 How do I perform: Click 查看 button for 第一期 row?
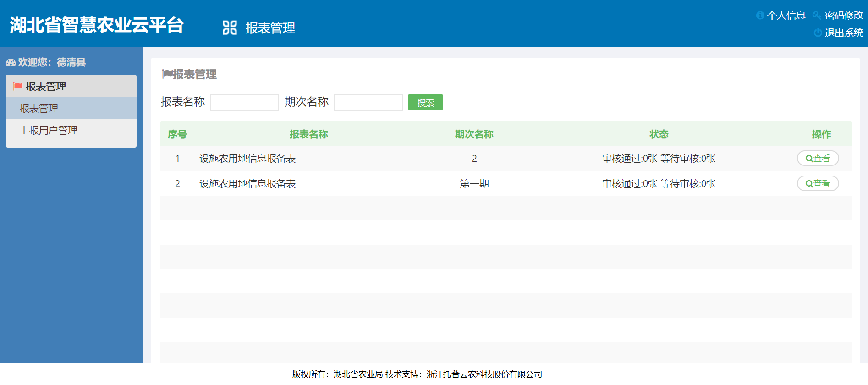pos(818,183)
